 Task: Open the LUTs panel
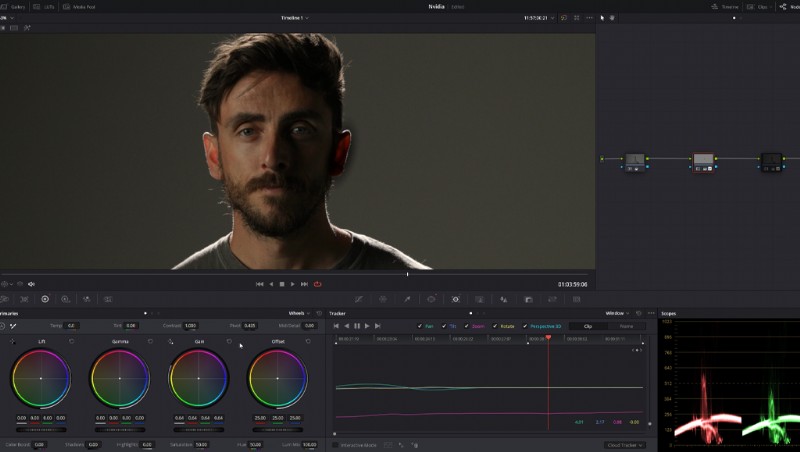[44, 7]
